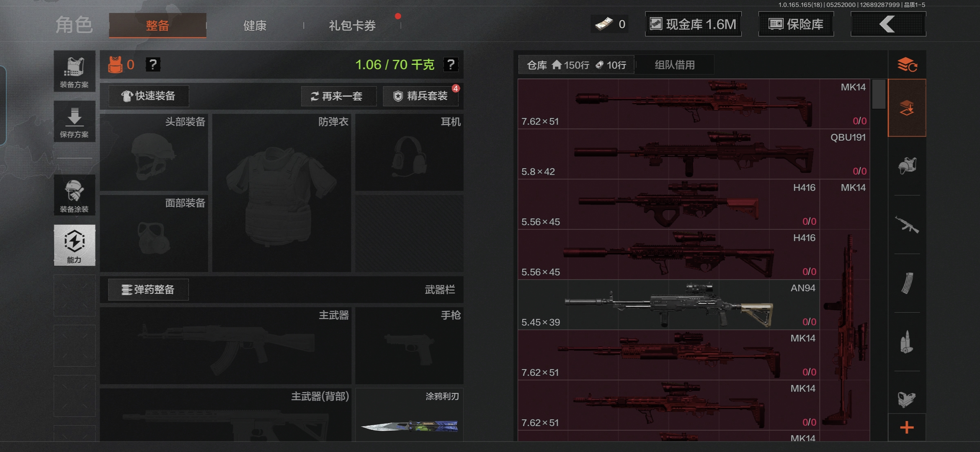Viewport: 980px width, 452px height.
Task: Click the orange body armor icon
Action: click(115, 64)
